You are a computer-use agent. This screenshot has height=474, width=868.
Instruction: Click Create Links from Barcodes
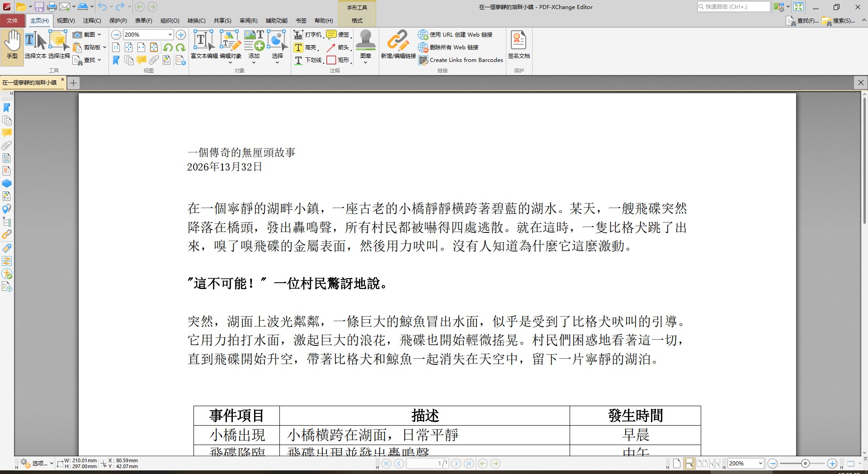click(466, 60)
